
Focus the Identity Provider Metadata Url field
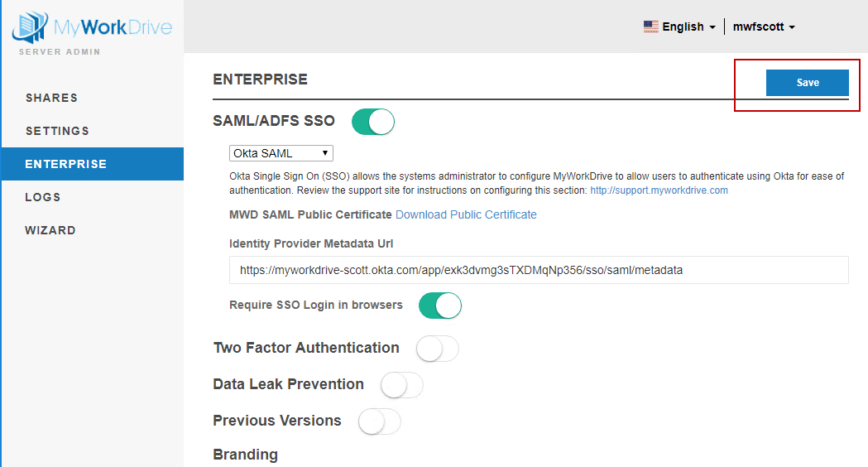tap(538, 270)
